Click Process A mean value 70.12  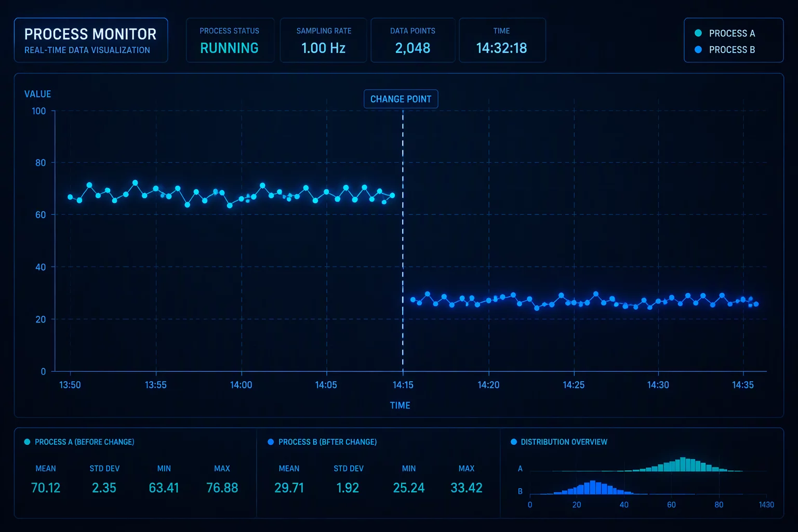[x=46, y=488]
